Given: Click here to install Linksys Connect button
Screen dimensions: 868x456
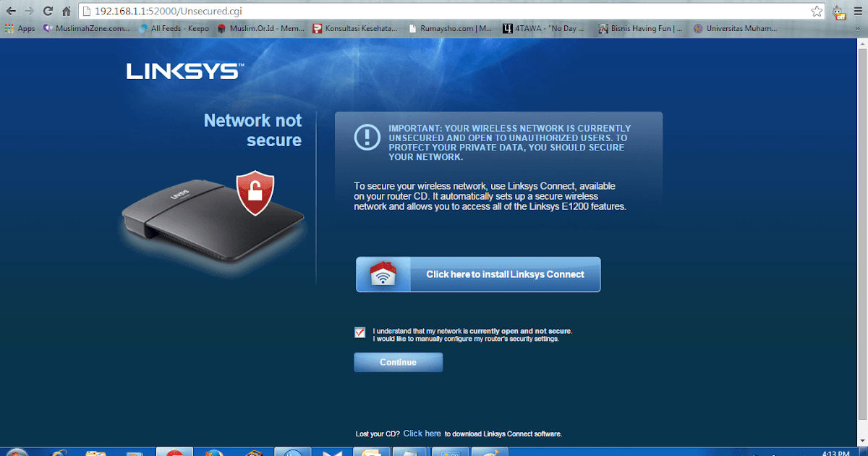Looking at the screenshot, I should pos(478,274).
